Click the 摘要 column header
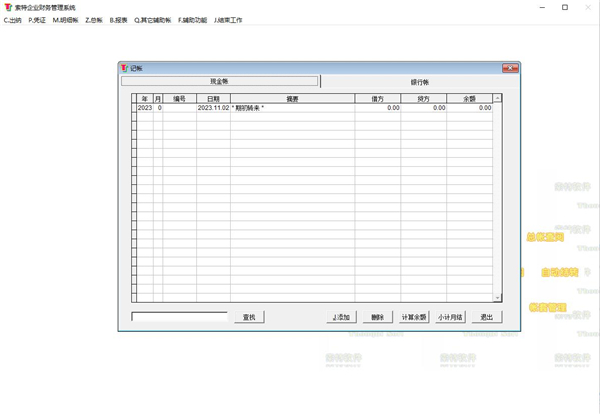 (293, 99)
